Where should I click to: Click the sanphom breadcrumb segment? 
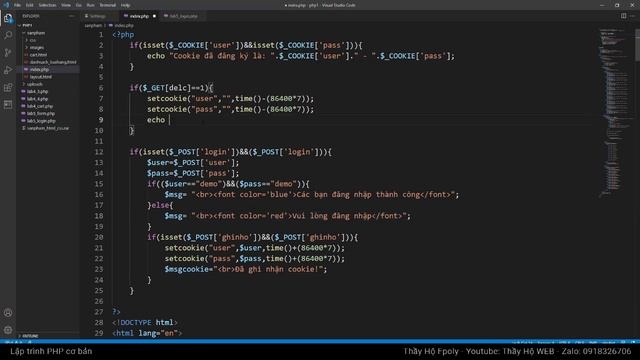[93, 25]
